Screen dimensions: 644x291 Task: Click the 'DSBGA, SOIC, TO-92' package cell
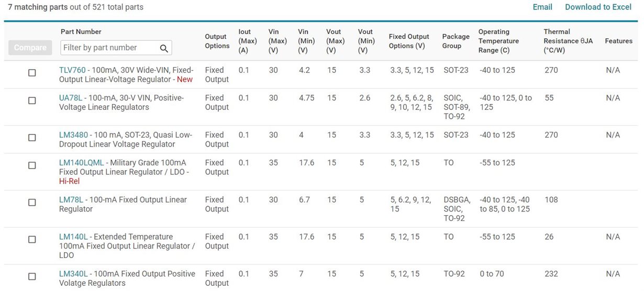457,209
